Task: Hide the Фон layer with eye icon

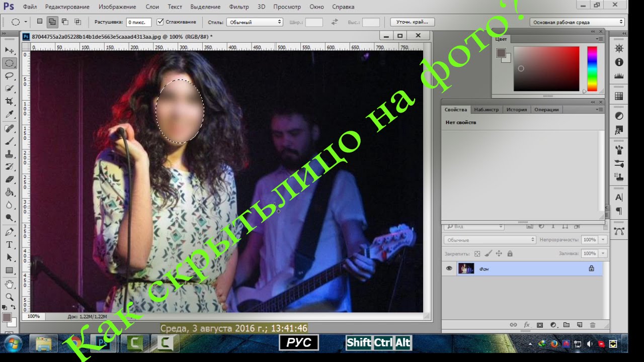Action: pos(449,268)
